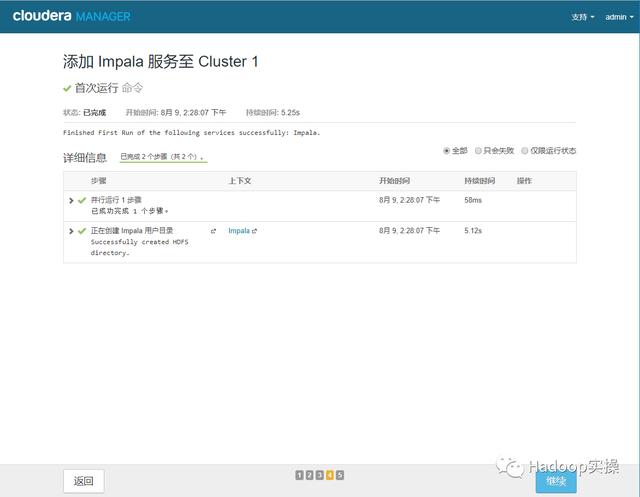Open the 支持 support dropdown menu

click(582, 17)
